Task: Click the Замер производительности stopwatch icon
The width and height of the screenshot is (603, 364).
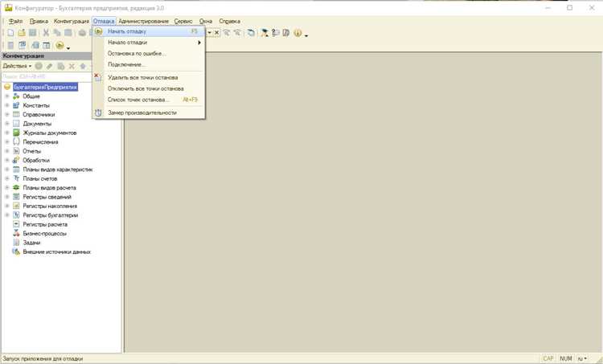Action: pos(98,112)
